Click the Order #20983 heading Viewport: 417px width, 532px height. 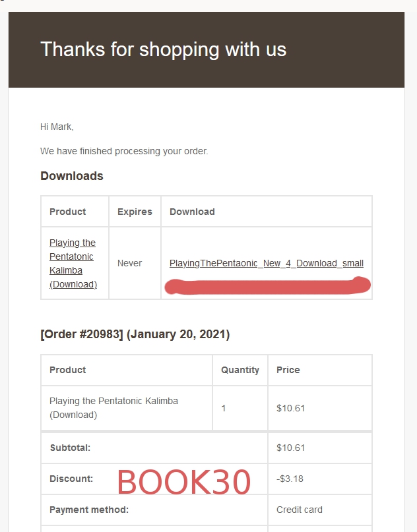135,334
